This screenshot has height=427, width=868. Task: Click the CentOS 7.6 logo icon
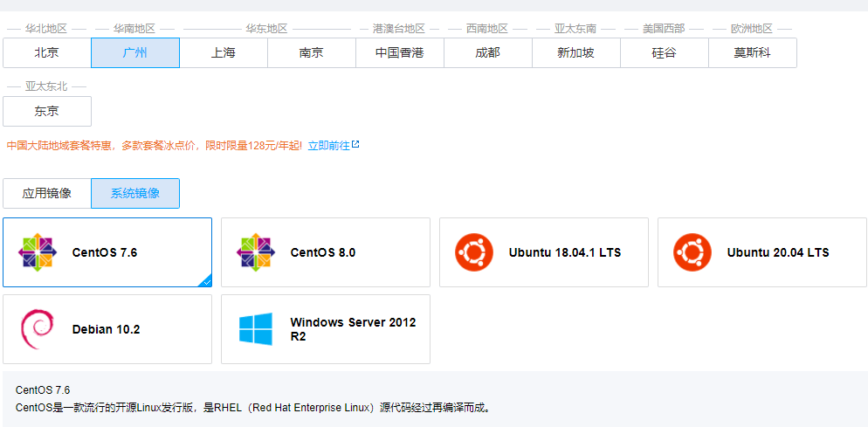[x=38, y=252]
